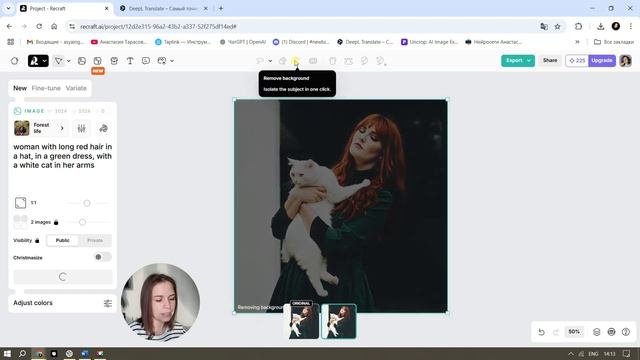Switch to the Fine-tune tab
This screenshot has width=640, height=360.
pyautogui.click(x=46, y=88)
